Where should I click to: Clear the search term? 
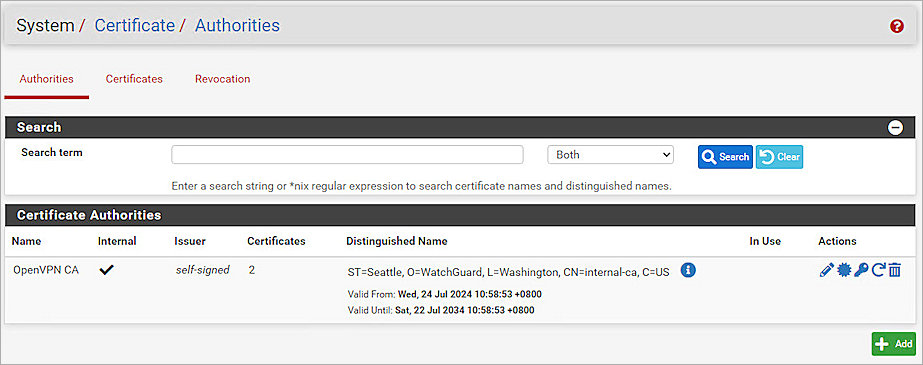779,157
